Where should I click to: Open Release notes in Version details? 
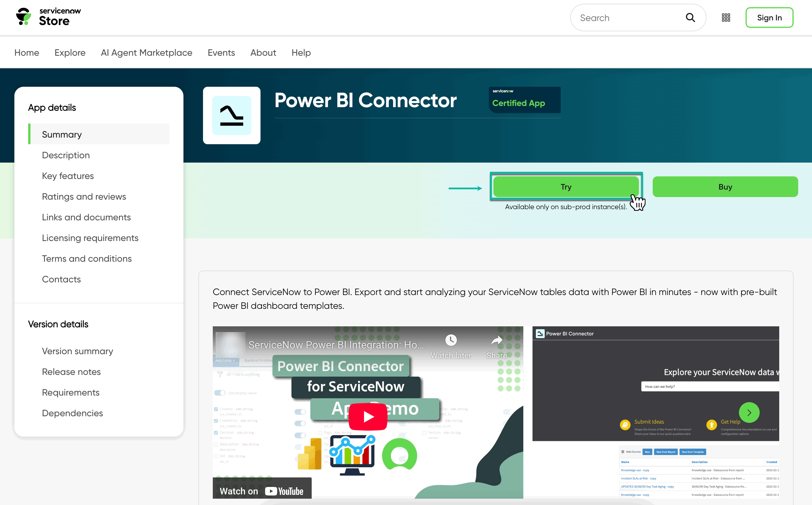click(71, 372)
